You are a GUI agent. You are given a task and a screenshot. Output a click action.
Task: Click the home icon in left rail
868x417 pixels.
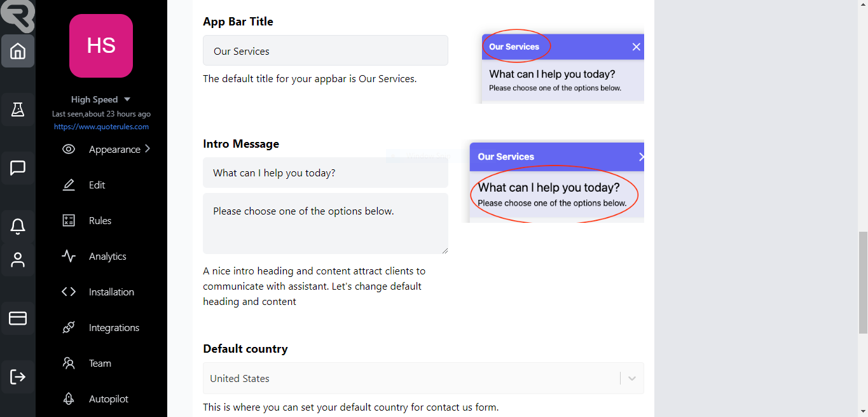(18, 51)
